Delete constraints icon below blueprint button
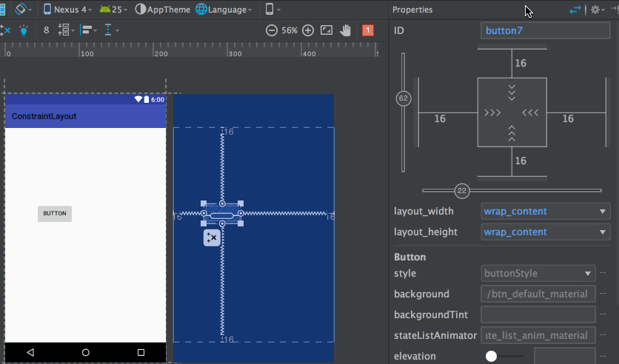Image resolution: width=619 pixels, height=364 pixels. click(x=212, y=237)
